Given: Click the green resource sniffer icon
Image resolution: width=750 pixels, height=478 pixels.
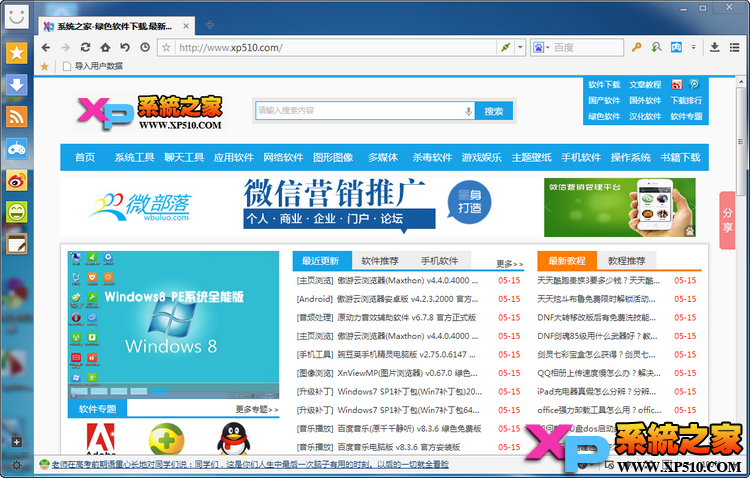Looking at the screenshot, I should click(x=656, y=47).
